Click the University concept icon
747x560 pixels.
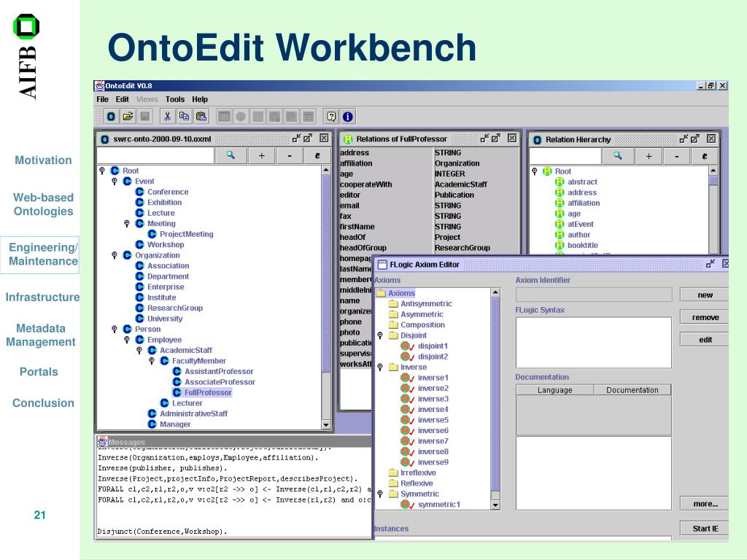click(139, 318)
